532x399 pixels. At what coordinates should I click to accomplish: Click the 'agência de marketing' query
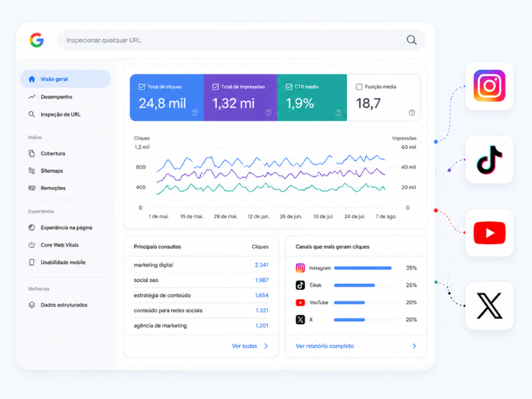(160, 326)
